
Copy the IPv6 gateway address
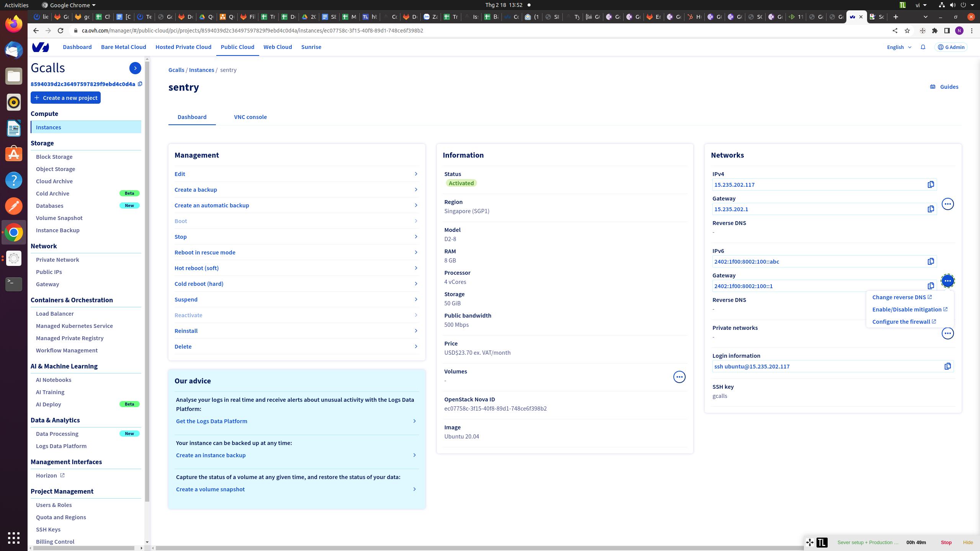(931, 286)
